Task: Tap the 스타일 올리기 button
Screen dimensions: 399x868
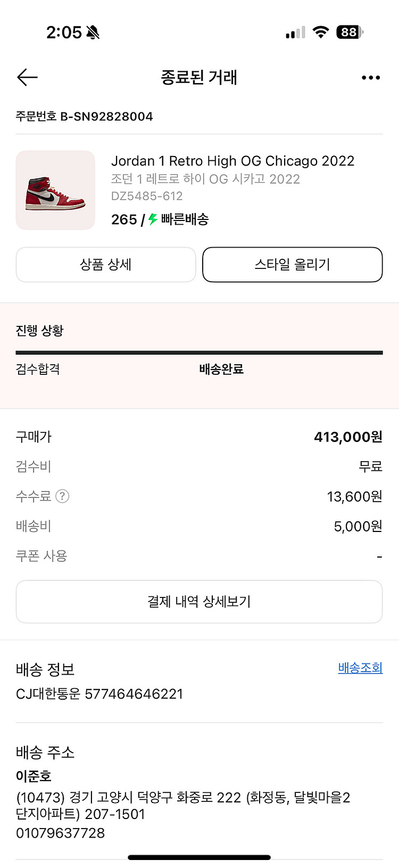Action: (293, 265)
